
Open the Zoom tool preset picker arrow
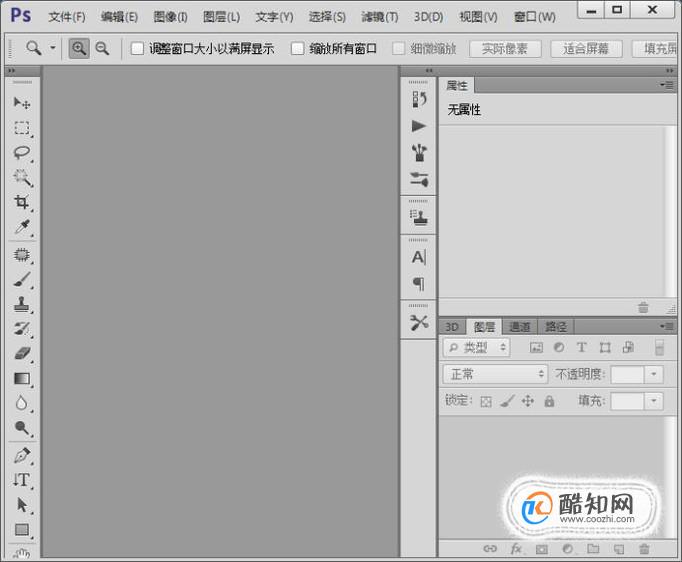53,48
